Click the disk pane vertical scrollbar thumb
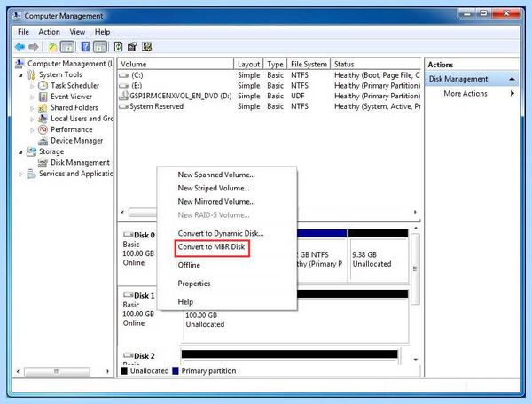The width and height of the screenshot is (532, 404). tap(415, 268)
